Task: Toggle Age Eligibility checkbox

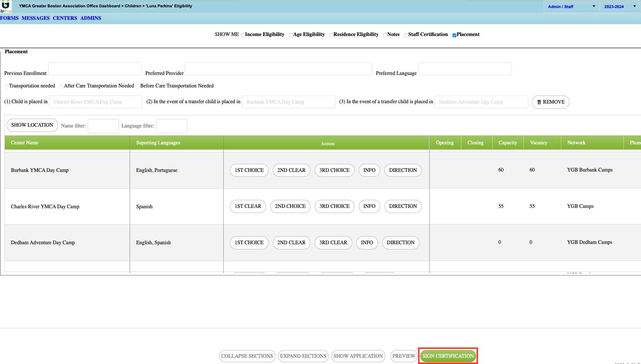Action: pyautogui.click(x=291, y=35)
